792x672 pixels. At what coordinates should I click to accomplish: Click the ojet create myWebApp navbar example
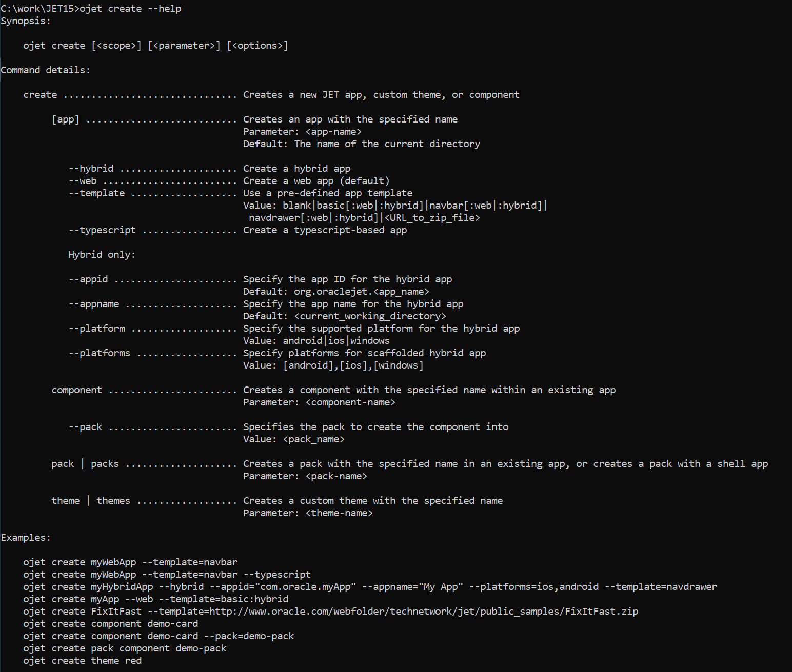tap(130, 562)
